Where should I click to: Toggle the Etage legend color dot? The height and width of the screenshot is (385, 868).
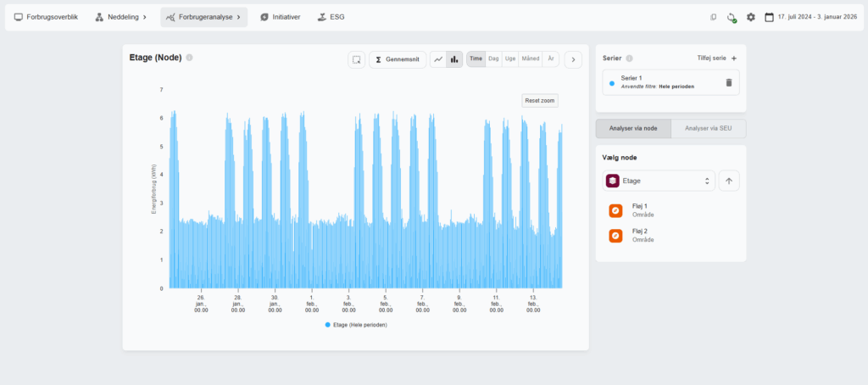[x=328, y=325]
